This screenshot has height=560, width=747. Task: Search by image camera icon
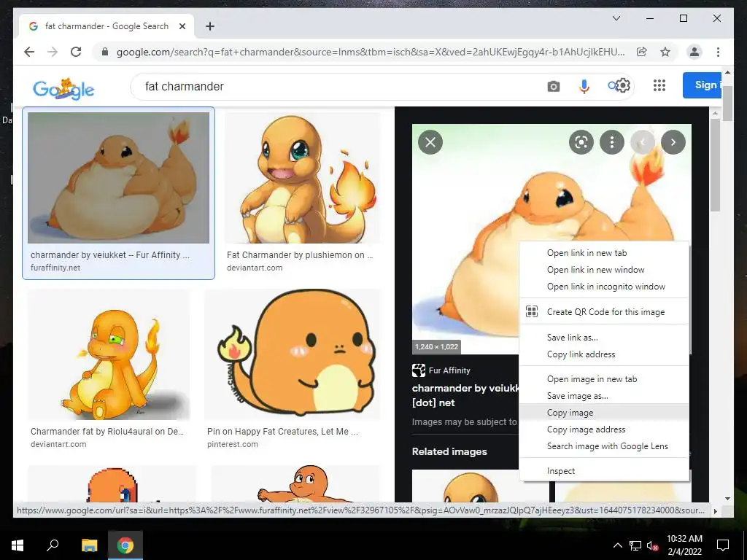[x=553, y=87]
